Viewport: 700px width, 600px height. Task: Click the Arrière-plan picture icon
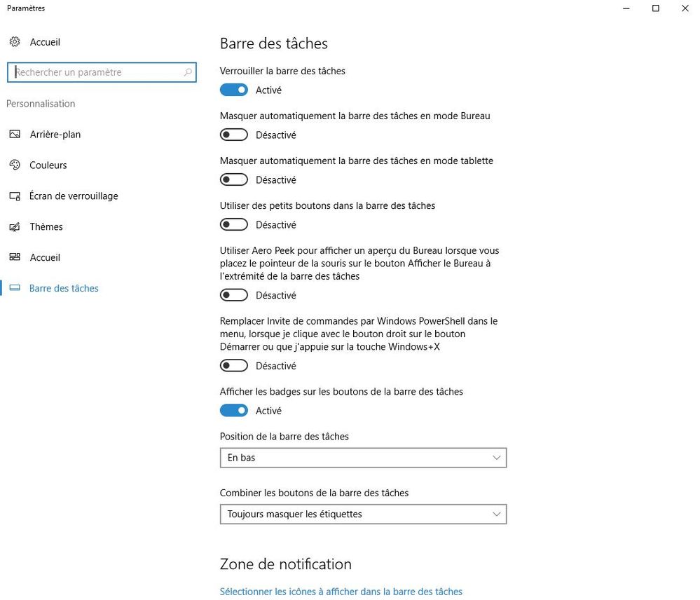(x=15, y=135)
